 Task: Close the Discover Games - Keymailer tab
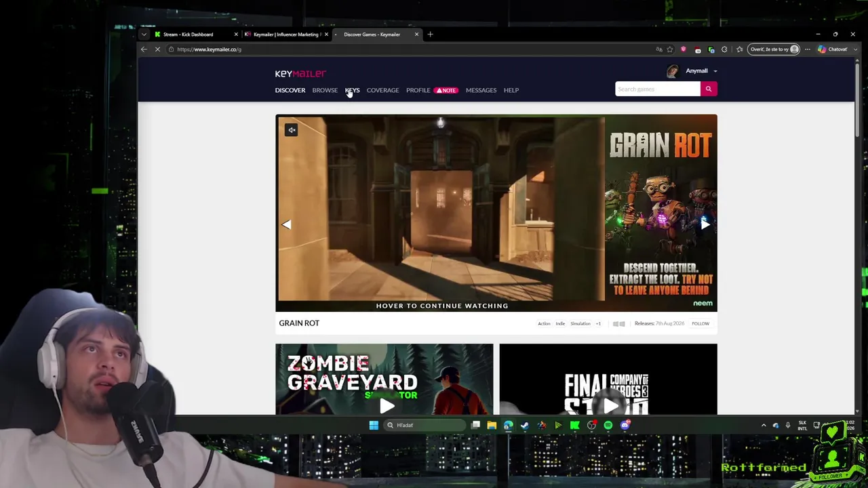click(416, 35)
